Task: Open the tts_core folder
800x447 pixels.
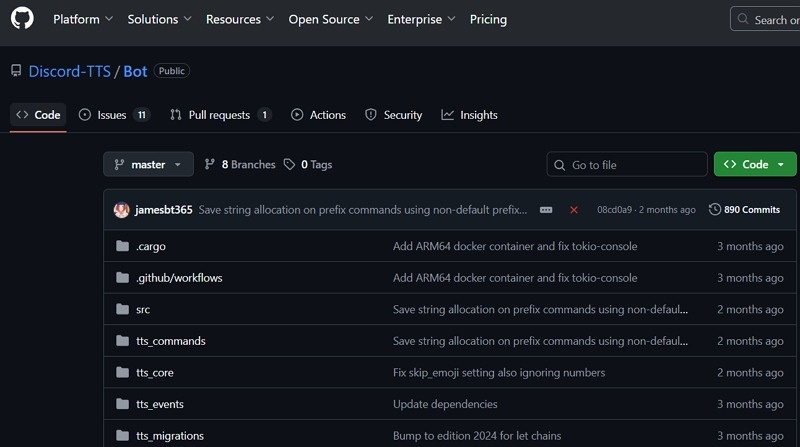Action: coord(155,372)
